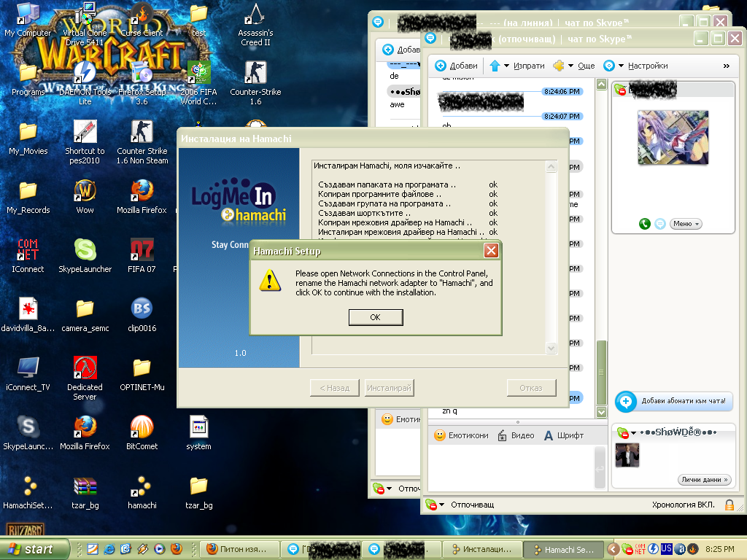Expand hidden system tray icons arrow
This screenshot has width=747, height=560.
[613, 549]
